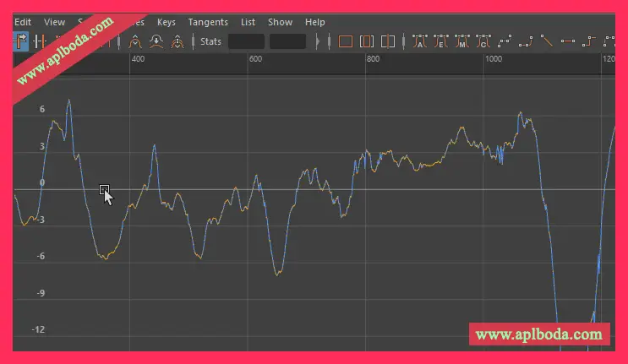The height and width of the screenshot is (364, 628).
Task: Activate the Insert Keys tool
Action: 39,41
